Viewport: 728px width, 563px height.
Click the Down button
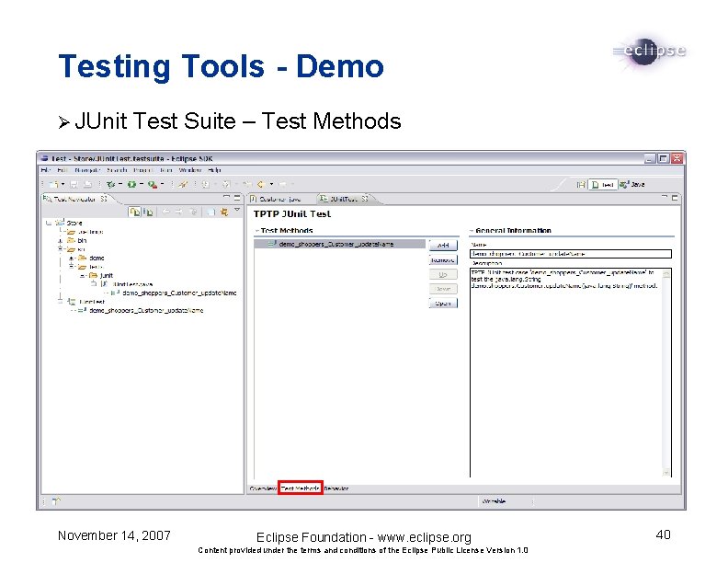443,289
